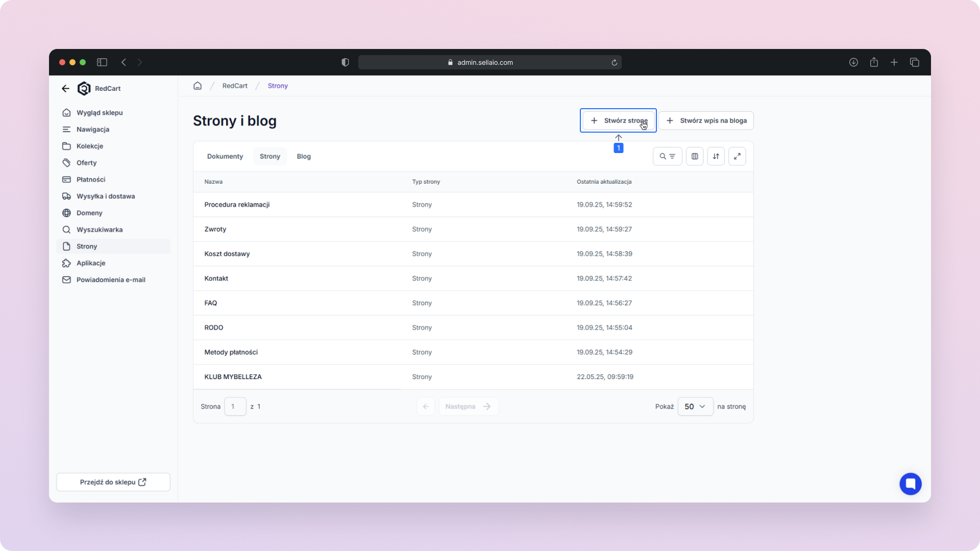Reload the page in address bar
This screenshot has width=980, height=551.
[x=615, y=62]
